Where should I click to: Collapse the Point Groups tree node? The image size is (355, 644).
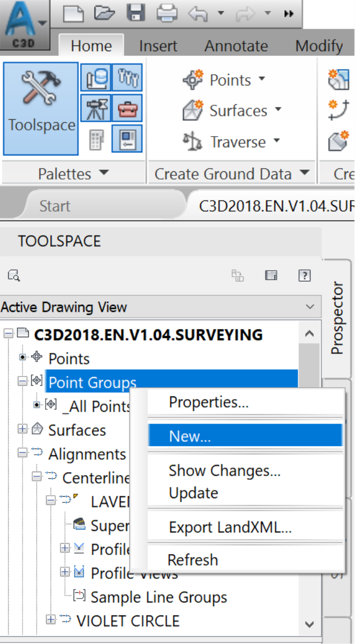point(23,381)
